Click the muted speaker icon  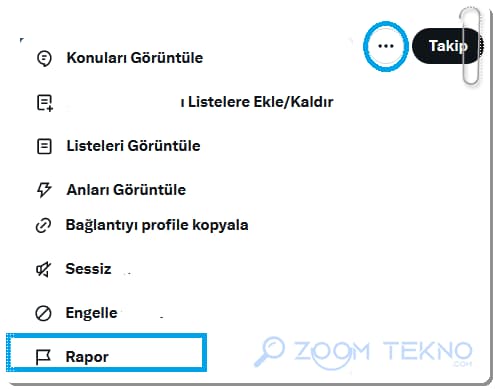tap(44, 269)
